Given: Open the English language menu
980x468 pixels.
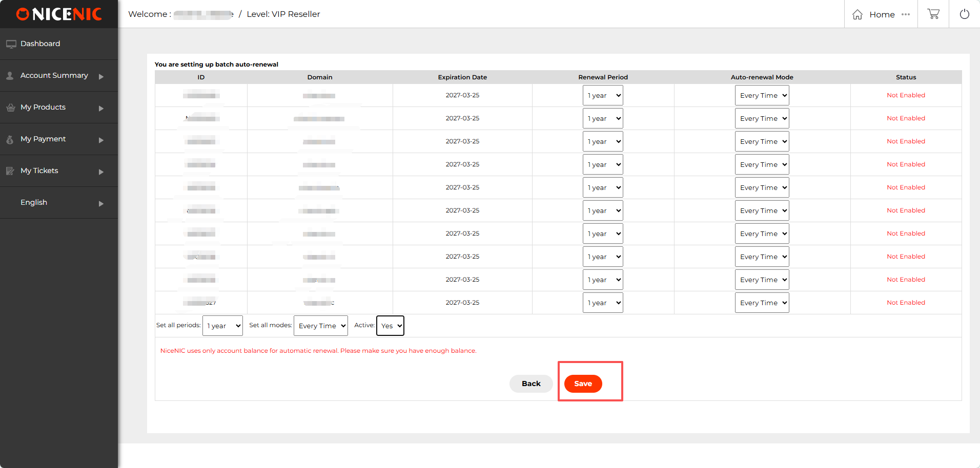Looking at the screenshot, I should (x=59, y=203).
